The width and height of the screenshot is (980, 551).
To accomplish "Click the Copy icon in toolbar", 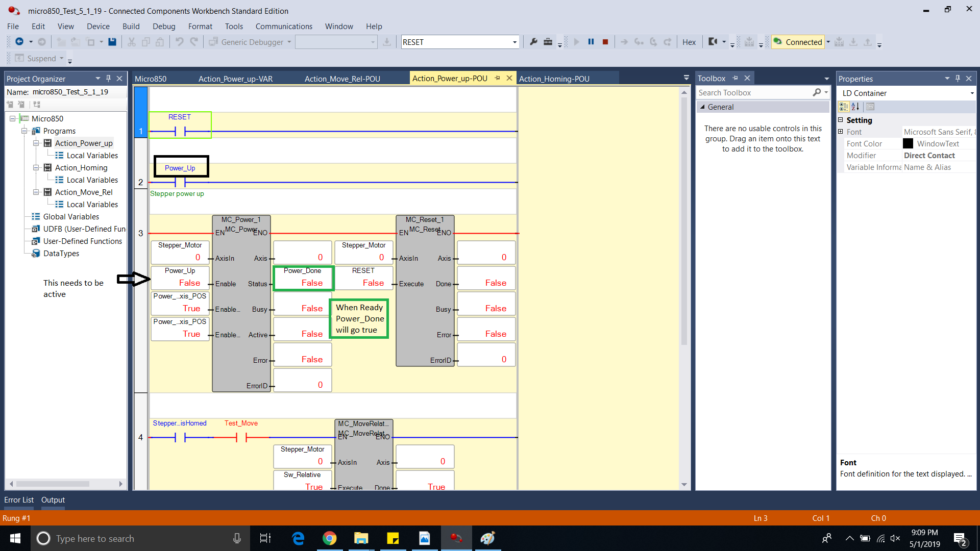I will pos(146,42).
